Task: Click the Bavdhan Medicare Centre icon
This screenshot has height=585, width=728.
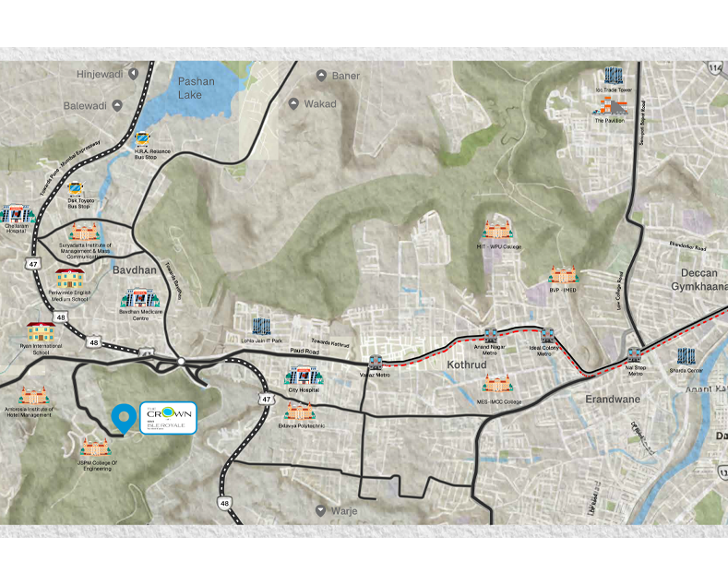Action: pos(138,297)
